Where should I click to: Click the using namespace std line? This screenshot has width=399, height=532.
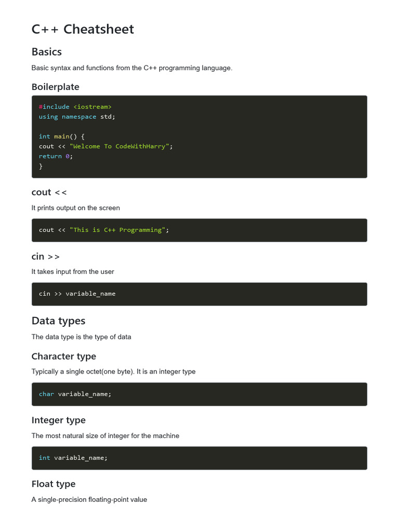click(77, 116)
